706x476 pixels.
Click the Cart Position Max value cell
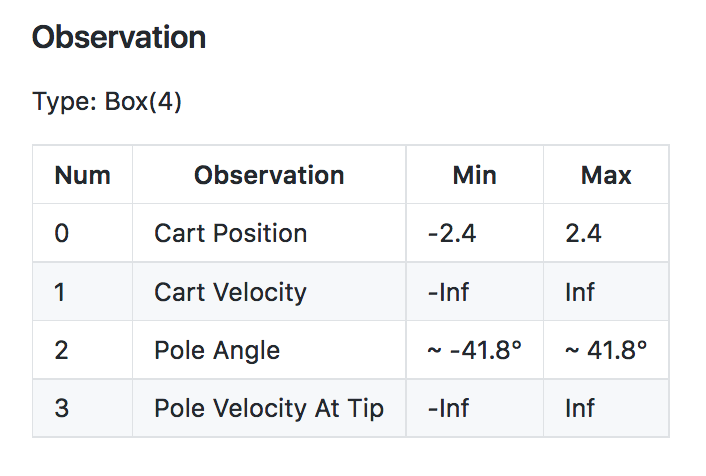[x=585, y=234]
